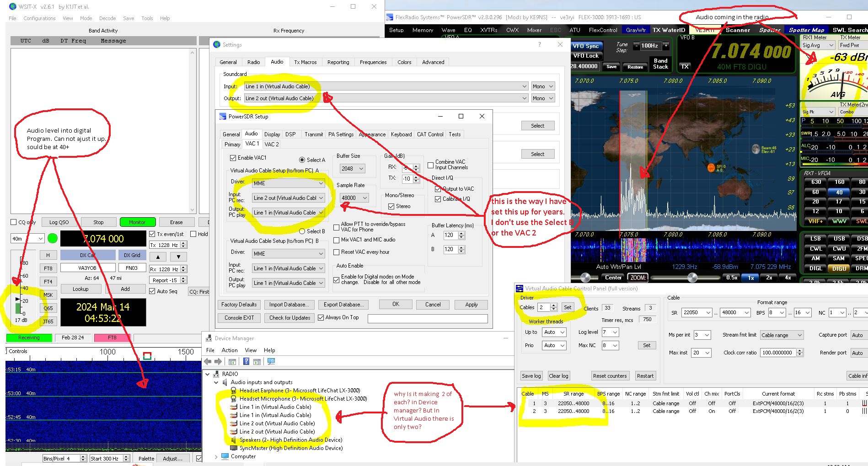Toggle Combine VAC Input Channels checkbox
This screenshot has height=466, width=868.
tap(430, 165)
